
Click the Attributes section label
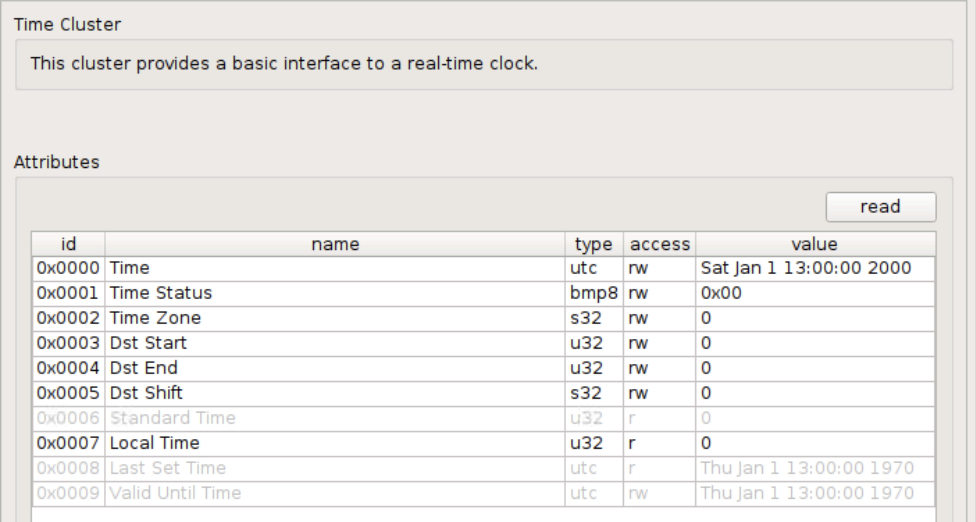click(x=57, y=162)
